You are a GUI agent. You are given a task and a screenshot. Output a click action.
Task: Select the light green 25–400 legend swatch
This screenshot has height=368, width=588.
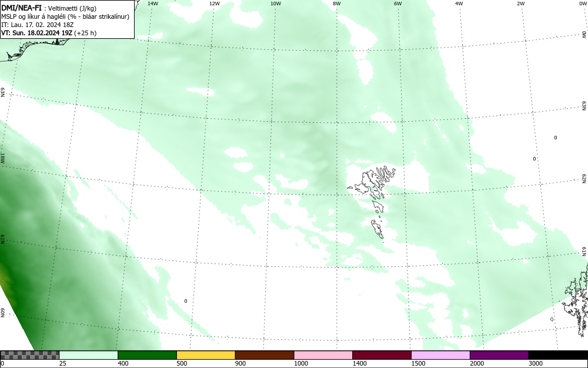pos(89,355)
